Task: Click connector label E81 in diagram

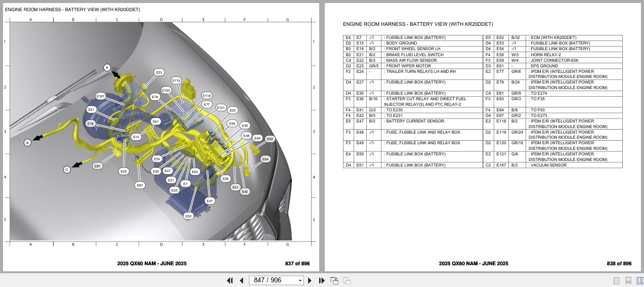Action: pyautogui.click(x=98, y=166)
